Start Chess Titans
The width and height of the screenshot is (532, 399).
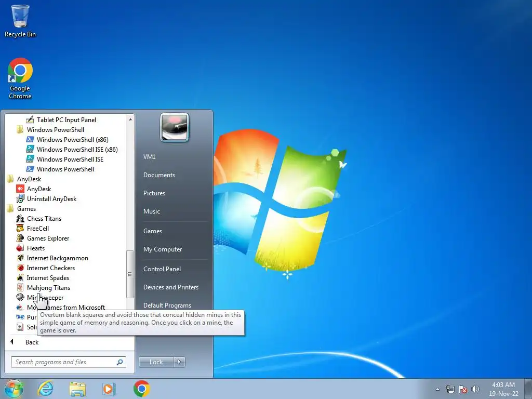coord(39,219)
